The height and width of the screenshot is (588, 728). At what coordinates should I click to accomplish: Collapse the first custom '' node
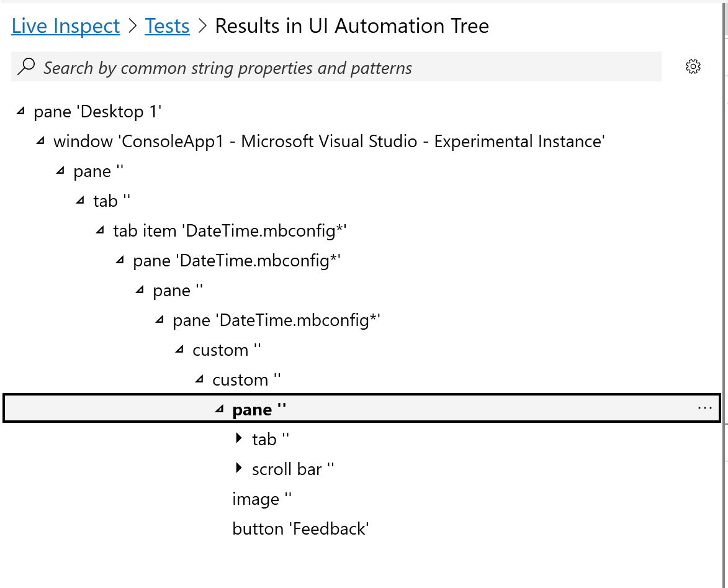point(179,349)
